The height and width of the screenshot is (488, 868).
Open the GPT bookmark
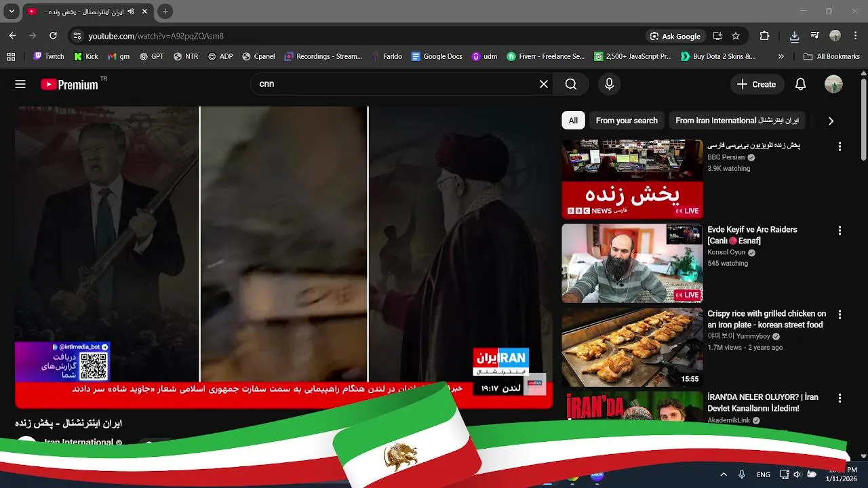[x=152, y=56]
